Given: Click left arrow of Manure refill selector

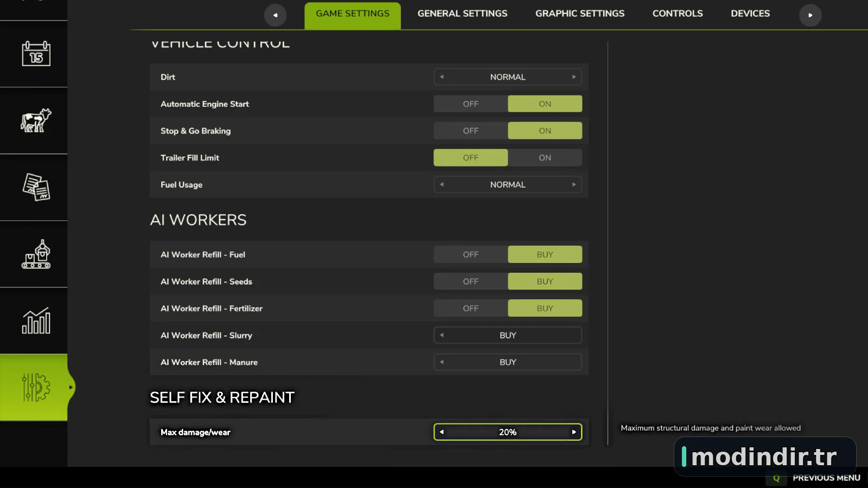Looking at the screenshot, I should pyautogui.click(x=442, y=362).
